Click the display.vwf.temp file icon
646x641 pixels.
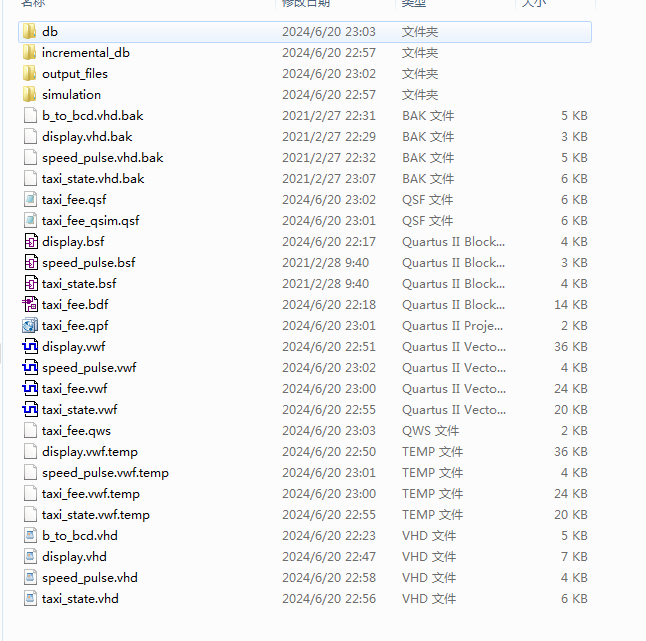pos(30,452)
